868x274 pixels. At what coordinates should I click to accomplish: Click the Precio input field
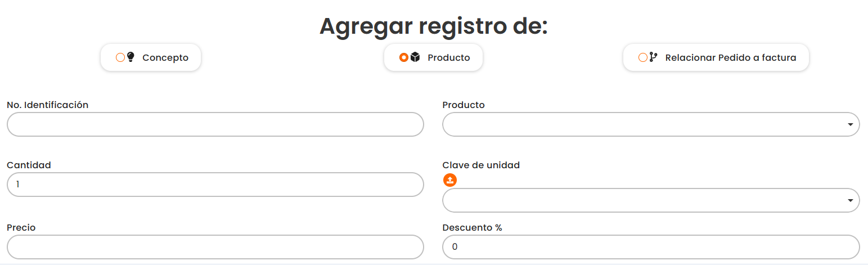tap(215, 247)
